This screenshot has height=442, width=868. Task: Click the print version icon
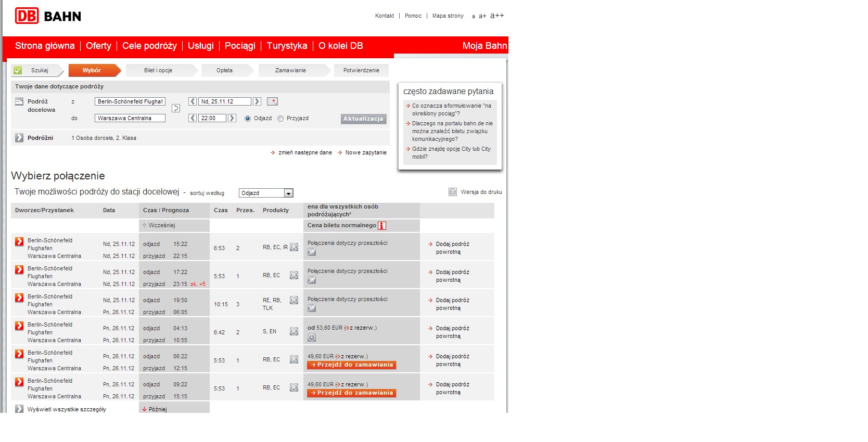pyautogui.click(x=453, y=192)
